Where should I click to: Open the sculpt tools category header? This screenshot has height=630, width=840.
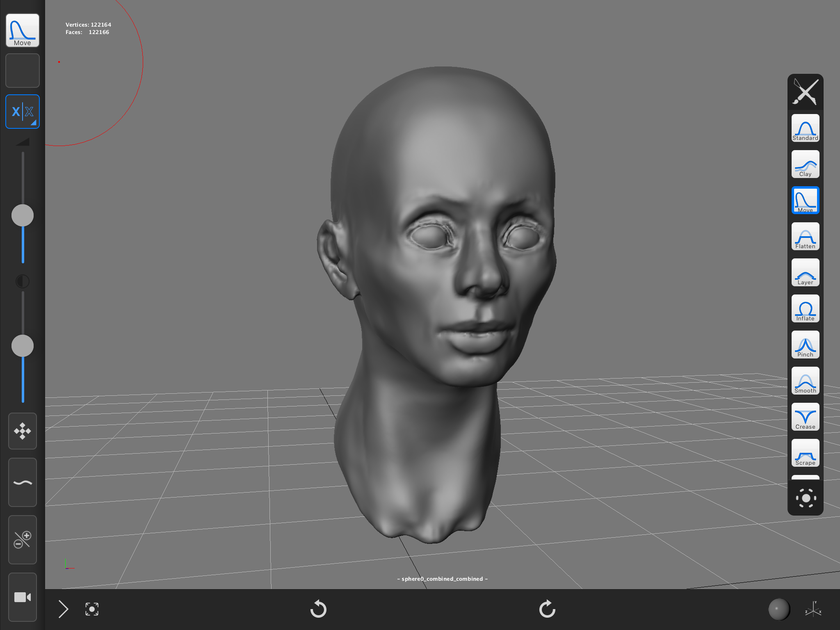(x=806, y=91)
